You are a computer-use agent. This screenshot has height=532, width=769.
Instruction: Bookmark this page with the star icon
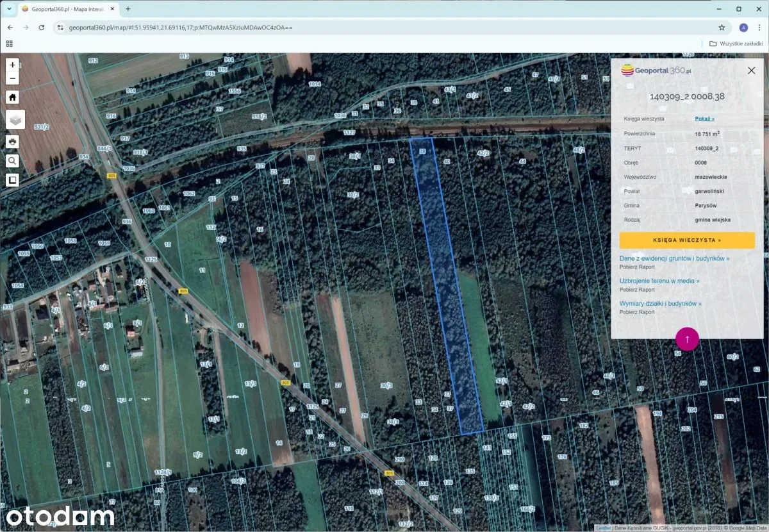click(x=722, y=28)
